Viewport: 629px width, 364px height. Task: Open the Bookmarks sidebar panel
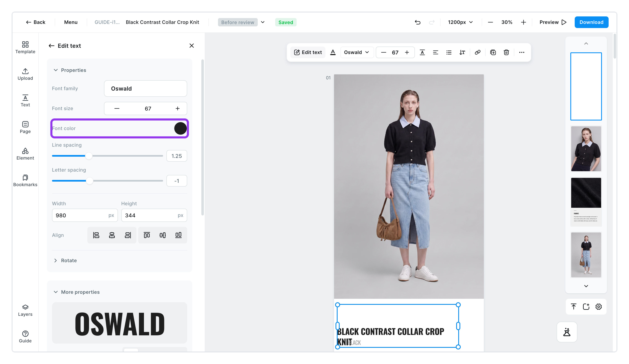click(25, 181)
